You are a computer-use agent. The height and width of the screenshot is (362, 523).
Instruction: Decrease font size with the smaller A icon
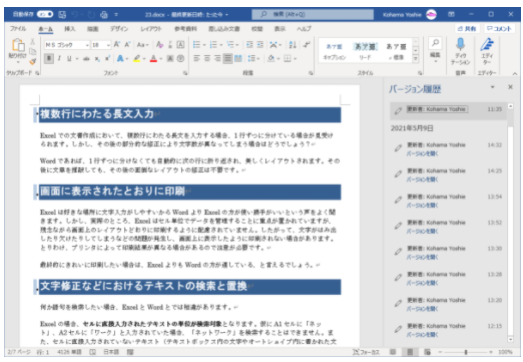tap(127, 44)
